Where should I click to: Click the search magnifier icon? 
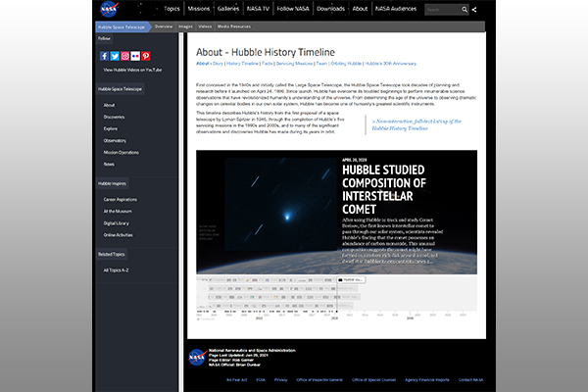[x=465, y=10]
